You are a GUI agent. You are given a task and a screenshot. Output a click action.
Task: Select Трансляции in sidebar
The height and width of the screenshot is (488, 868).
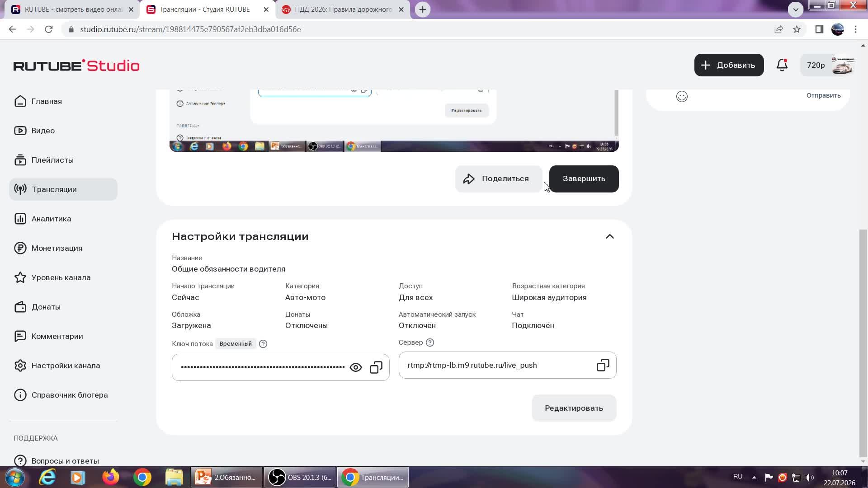click(x=63, y=189)
